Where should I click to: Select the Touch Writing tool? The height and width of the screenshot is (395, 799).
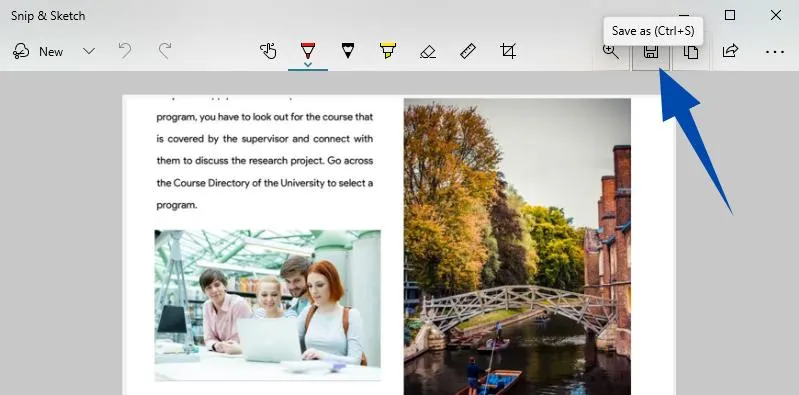click(268, 51)
